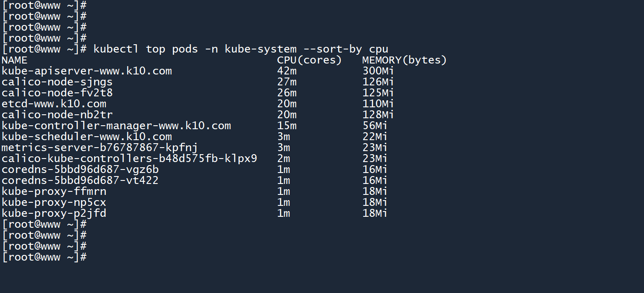Click the kube-scheduler-www.k10.com pod name

pos(87,137)
